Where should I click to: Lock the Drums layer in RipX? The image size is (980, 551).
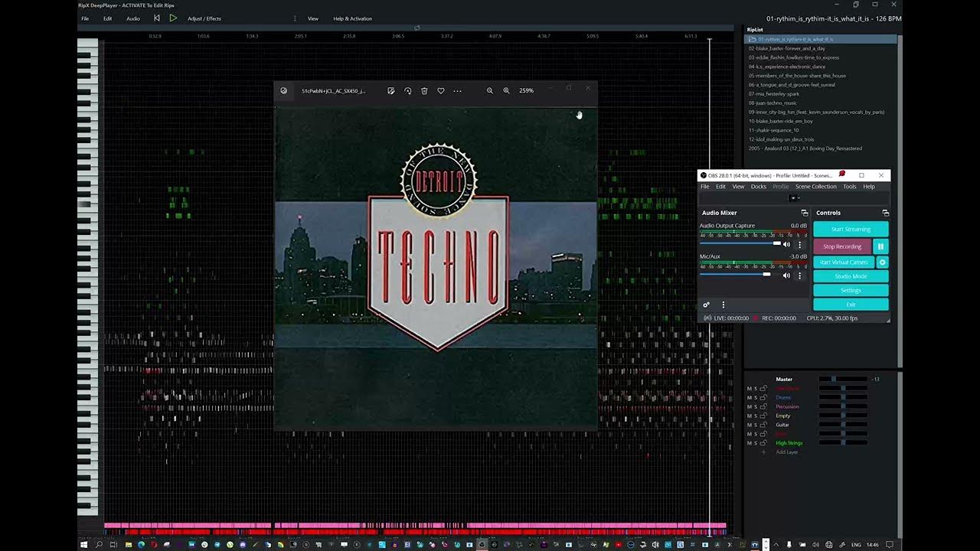pos(763,397)
